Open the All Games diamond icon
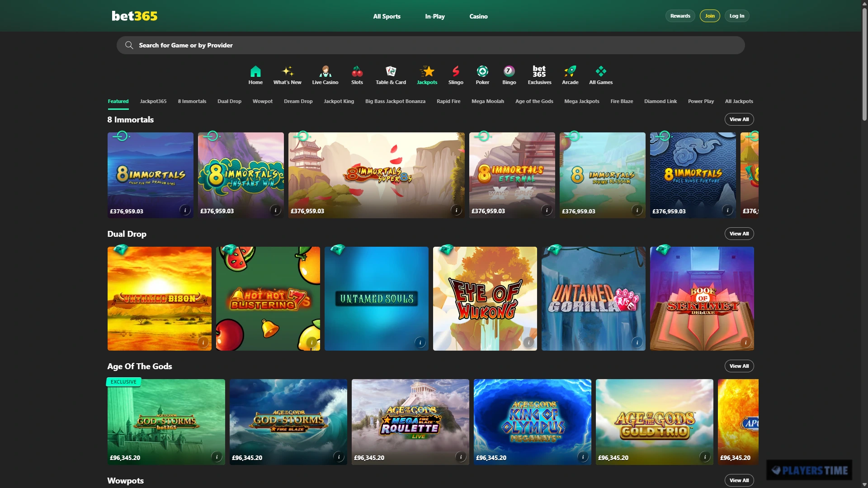 click(601, 71)
